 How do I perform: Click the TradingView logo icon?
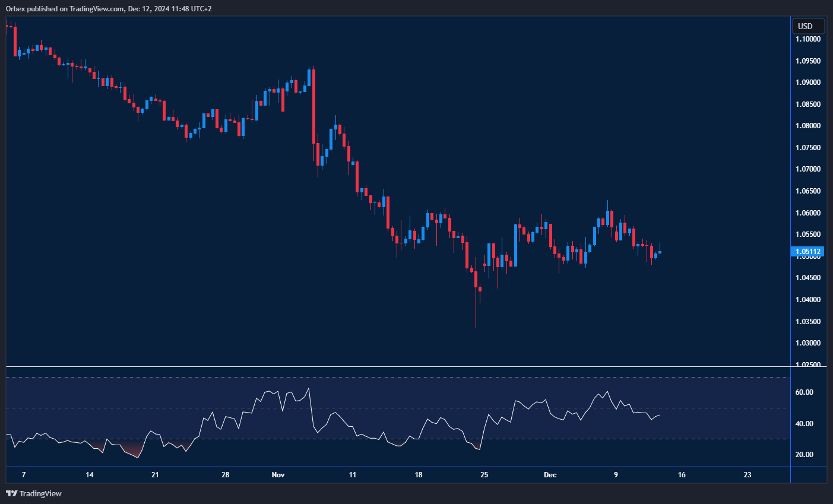[x=10, y=493]
